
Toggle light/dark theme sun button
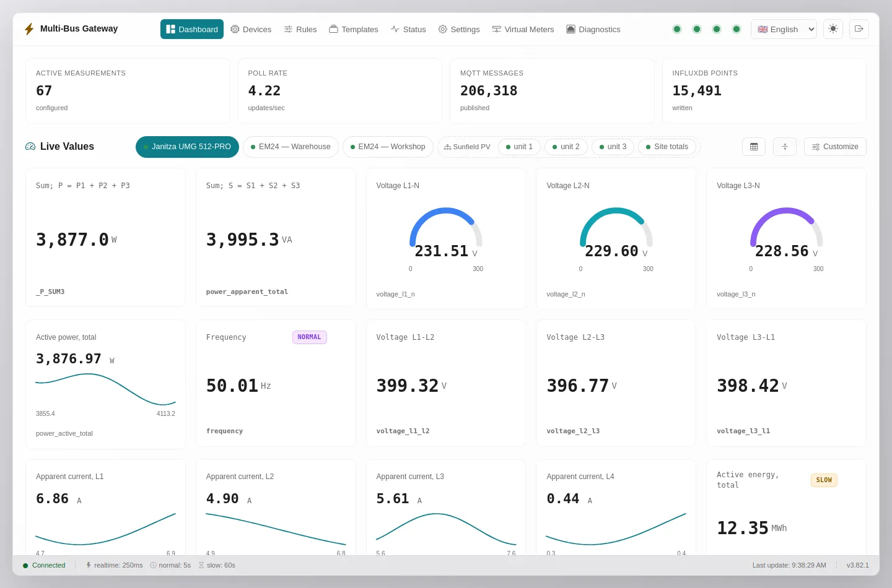click(833, 29)
